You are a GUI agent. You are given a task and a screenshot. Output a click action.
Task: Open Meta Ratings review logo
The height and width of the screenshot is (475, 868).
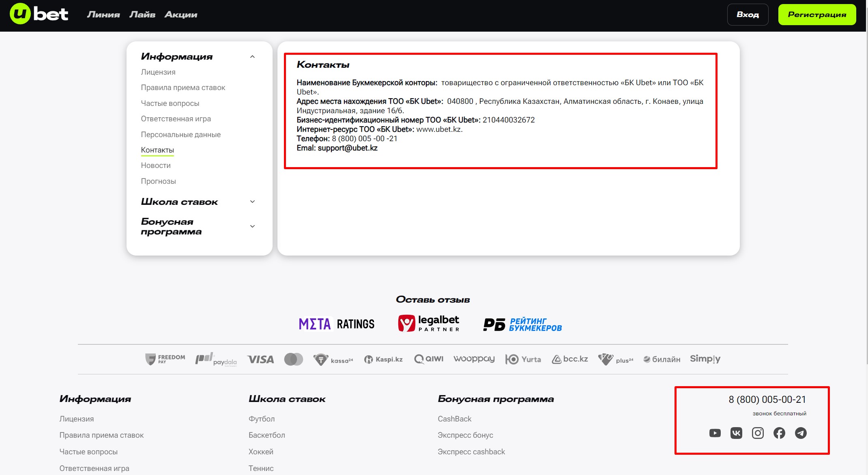click(x=337, y=324)
